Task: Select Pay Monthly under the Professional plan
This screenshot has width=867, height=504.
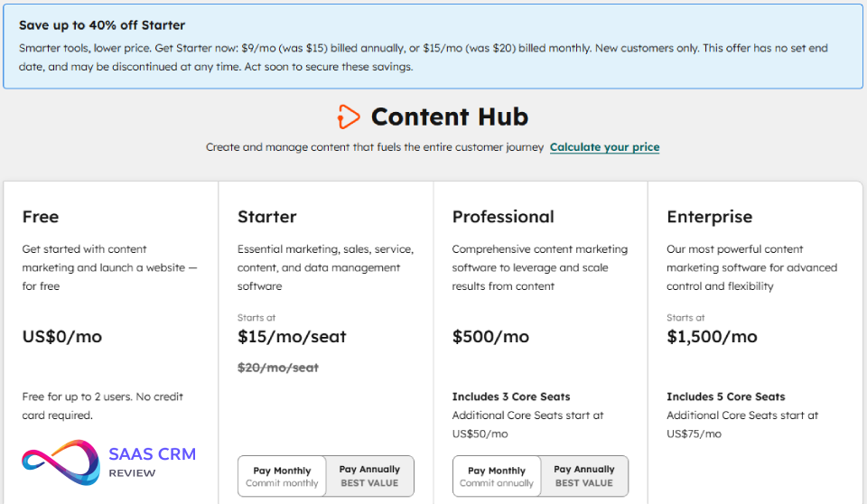Action: [497, 476]
